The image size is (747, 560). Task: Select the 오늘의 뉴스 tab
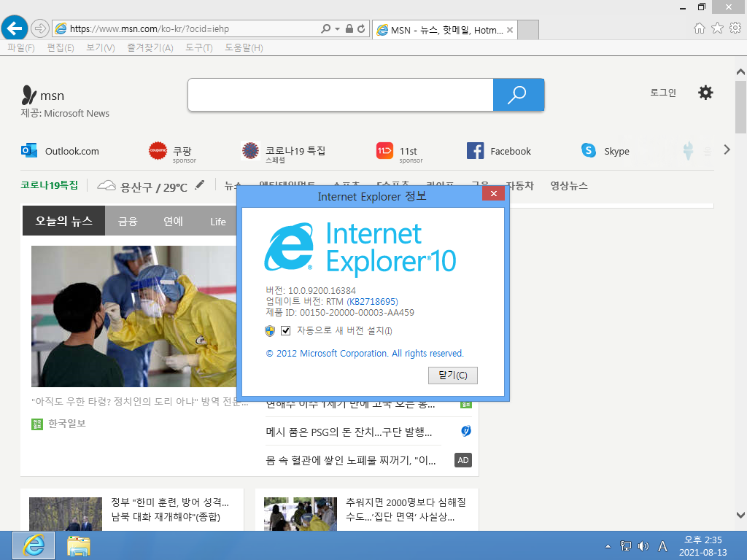[x=64, y=220]
